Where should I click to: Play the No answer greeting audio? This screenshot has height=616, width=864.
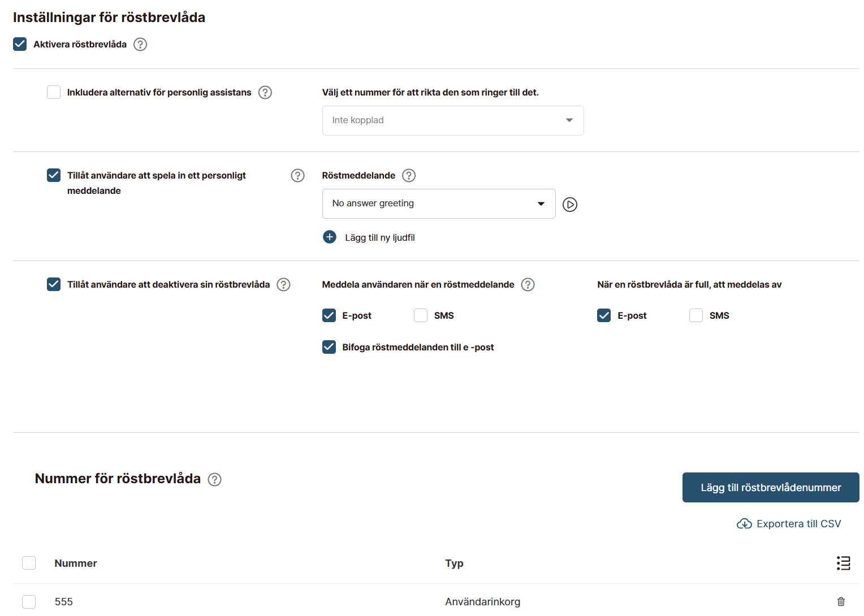point(570,205)
